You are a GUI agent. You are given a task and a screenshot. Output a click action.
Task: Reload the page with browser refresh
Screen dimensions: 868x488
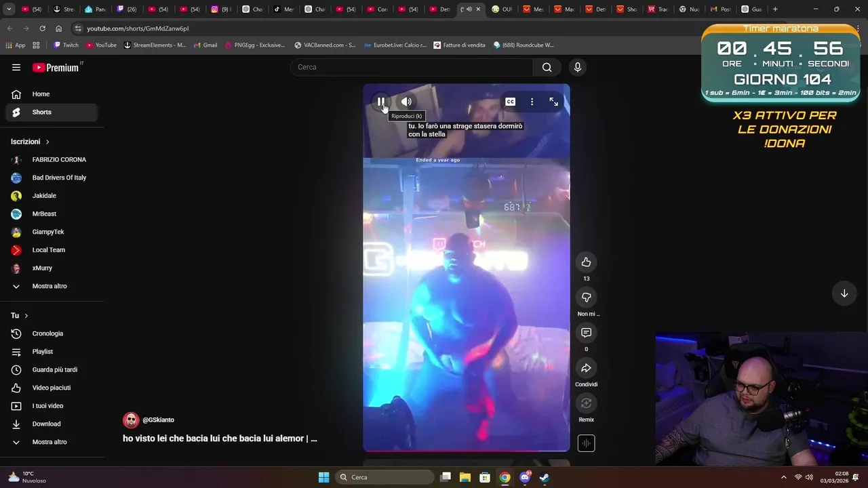[x=42, y=28]
